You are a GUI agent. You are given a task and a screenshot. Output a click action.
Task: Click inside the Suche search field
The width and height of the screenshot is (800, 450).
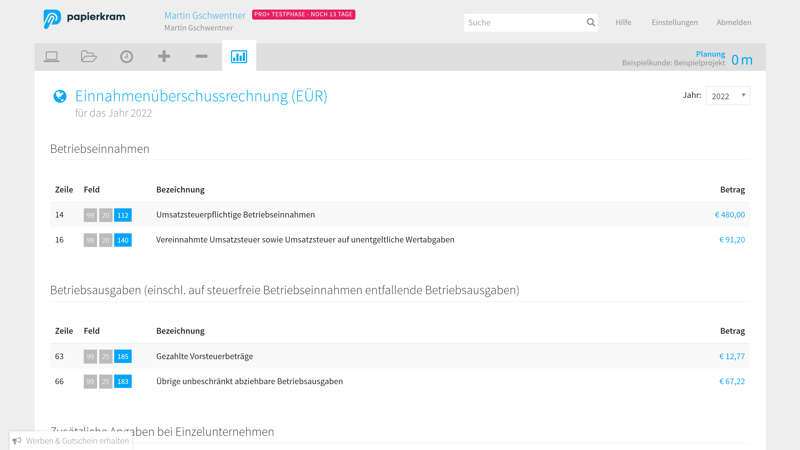[522, 22]
